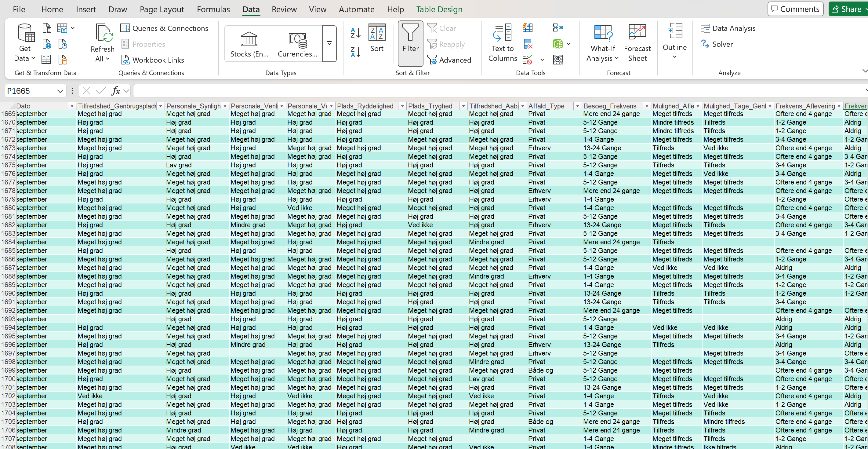Image resolution: width=868 pixels, height=449 pixels.
Task: Apply Flash Fill from Data Tools
Action: click(x=528, y=27)
